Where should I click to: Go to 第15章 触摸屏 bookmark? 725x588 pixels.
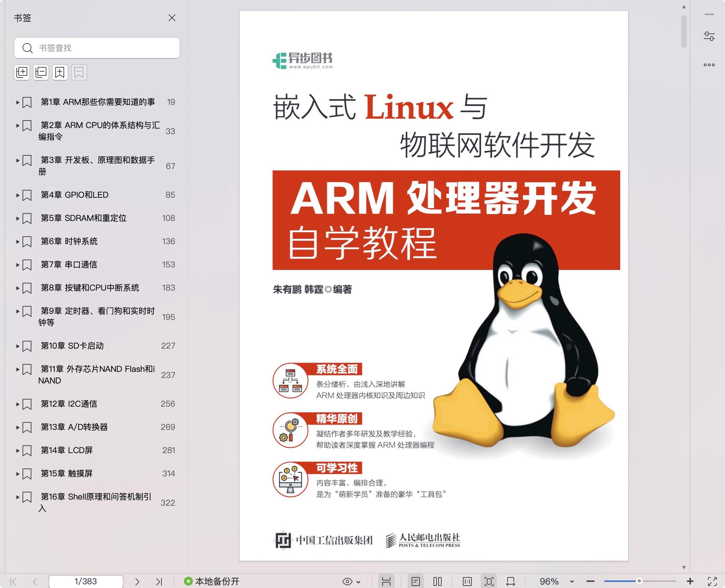pos(67,474)
